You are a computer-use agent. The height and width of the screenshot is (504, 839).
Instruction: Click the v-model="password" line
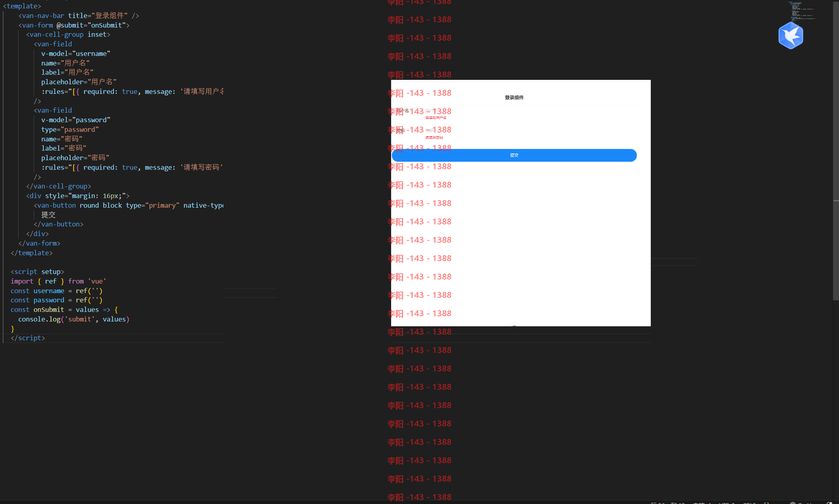76,120
